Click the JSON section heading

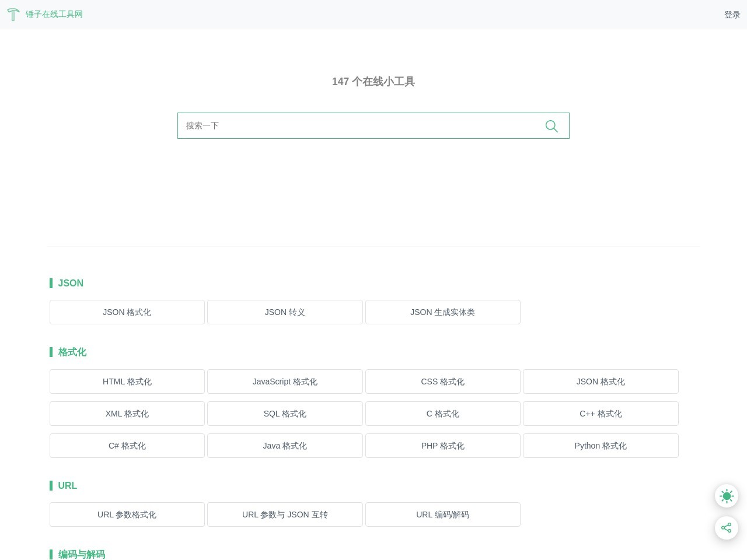(x=71, y=283)
